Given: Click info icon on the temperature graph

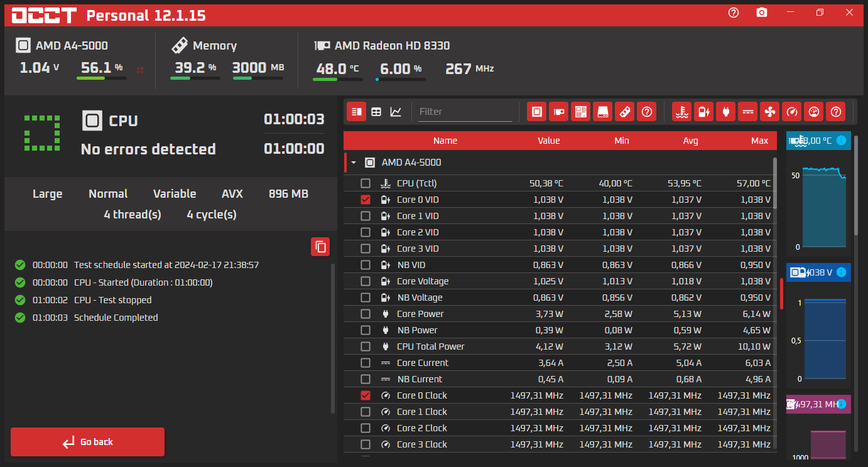Looking at the screenshot, I should click(x=841, y=141).
